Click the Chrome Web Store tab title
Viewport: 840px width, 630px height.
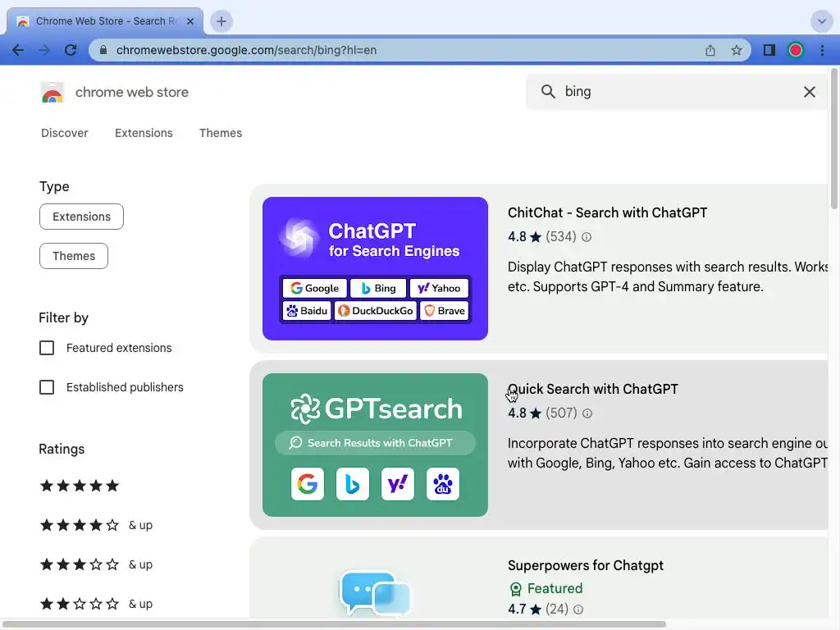click(106, 21)
